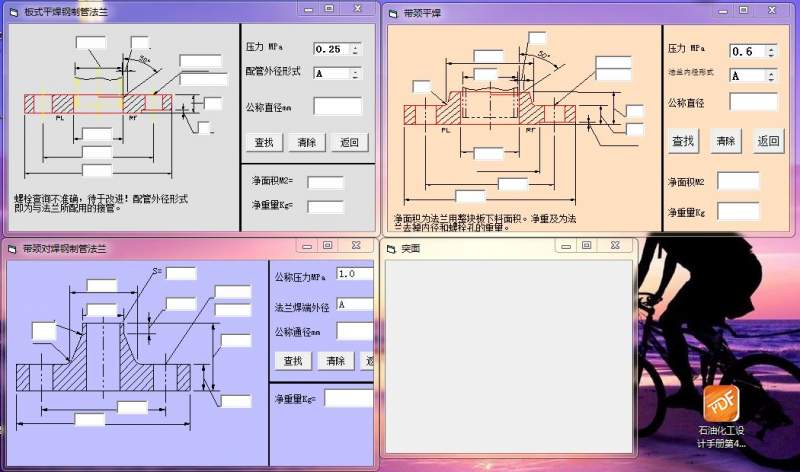Open 压力 MPa dropdown showing 0.25
This screenshot has height=472, width=800.
[355, 49]
